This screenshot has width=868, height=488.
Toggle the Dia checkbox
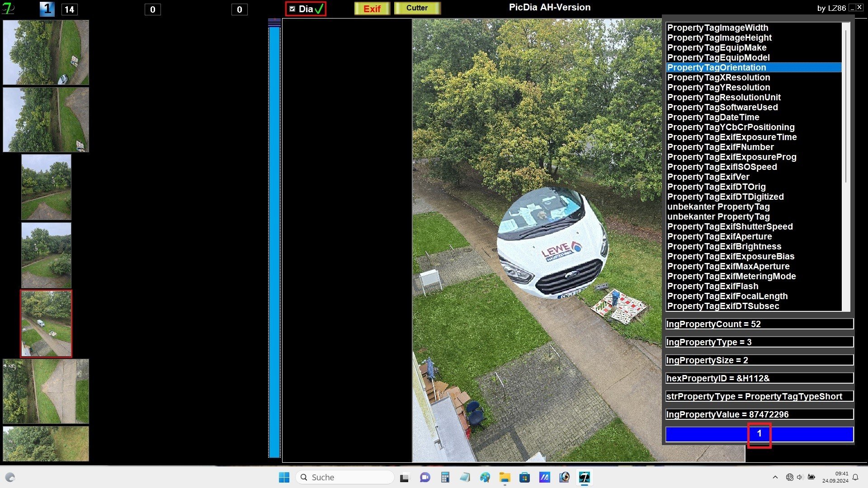click(292, 9)
